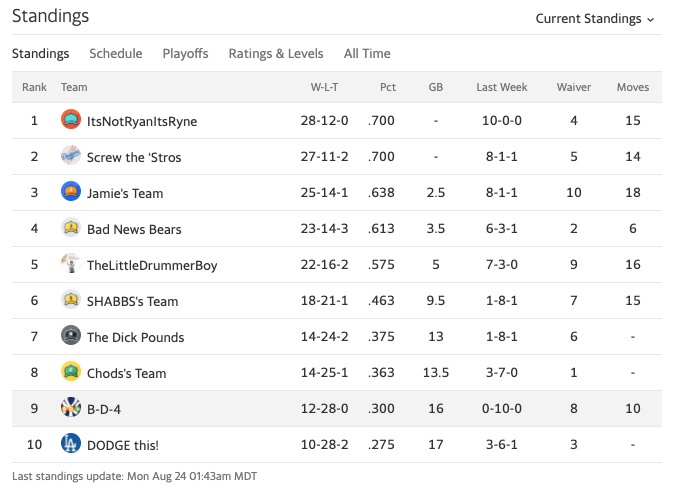Click The Dick Pounds team avatar
This screenshot has width=677, height=498.
(x=70, y=336)
